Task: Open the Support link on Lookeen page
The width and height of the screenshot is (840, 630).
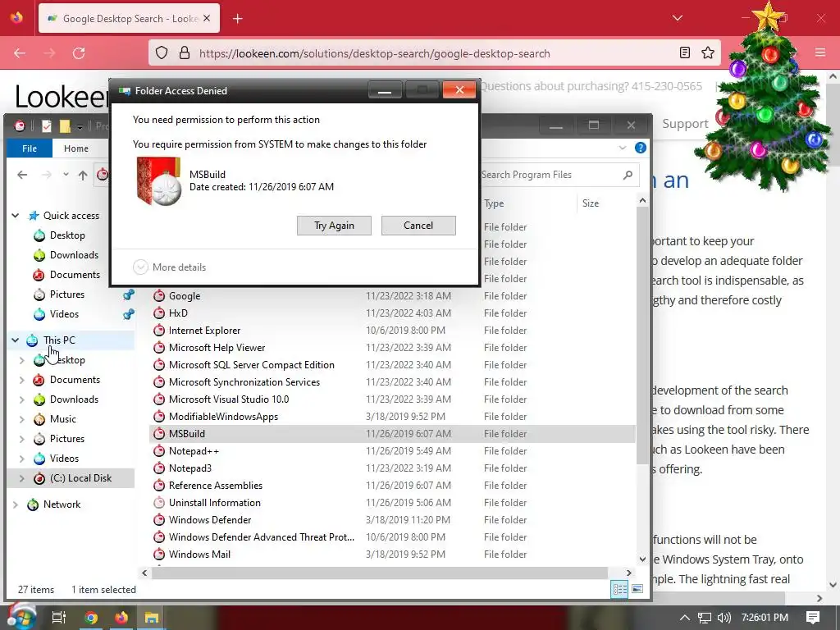Action: tap(685, 124)
